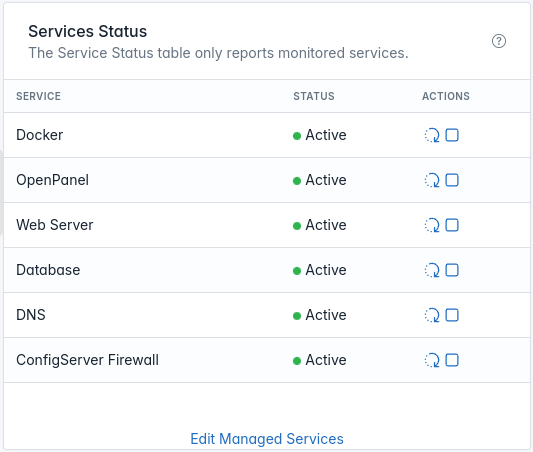Screen dimensions: 533x452
Task: Restart the Web Server service
Action: [432, 225]
